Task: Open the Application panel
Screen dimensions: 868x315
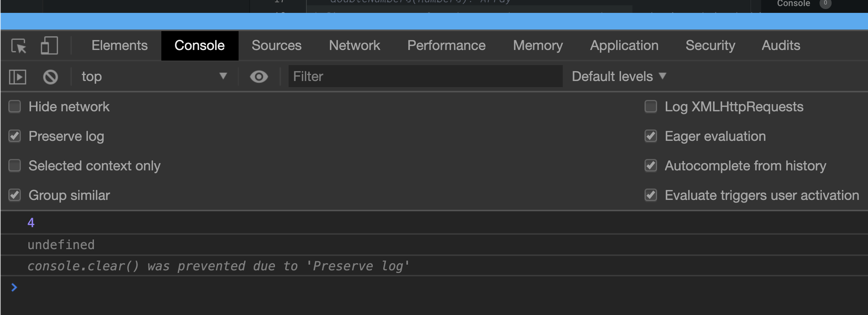Action: coord(624,45)
